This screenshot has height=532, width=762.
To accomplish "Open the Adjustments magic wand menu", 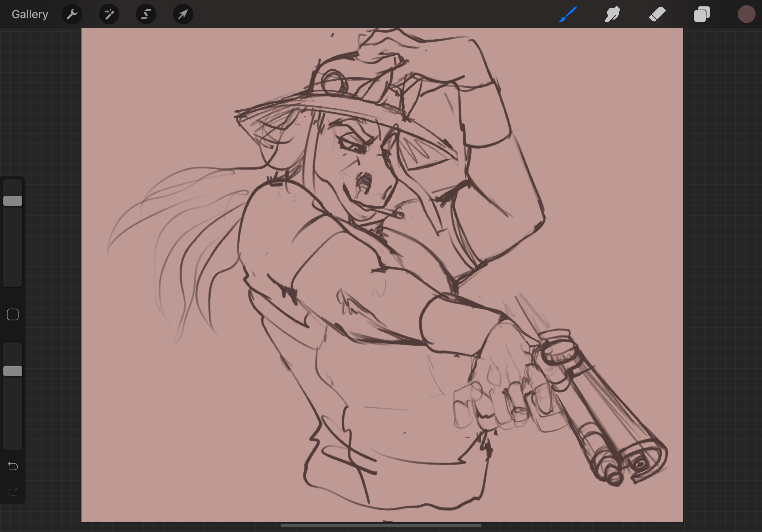I will (x=109, y=14).
